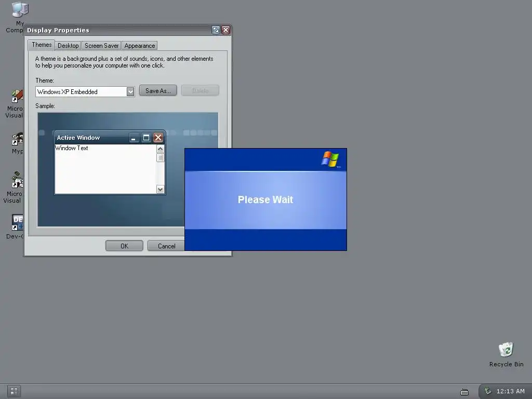Click the tray icon beside the clock

point(487,391)
